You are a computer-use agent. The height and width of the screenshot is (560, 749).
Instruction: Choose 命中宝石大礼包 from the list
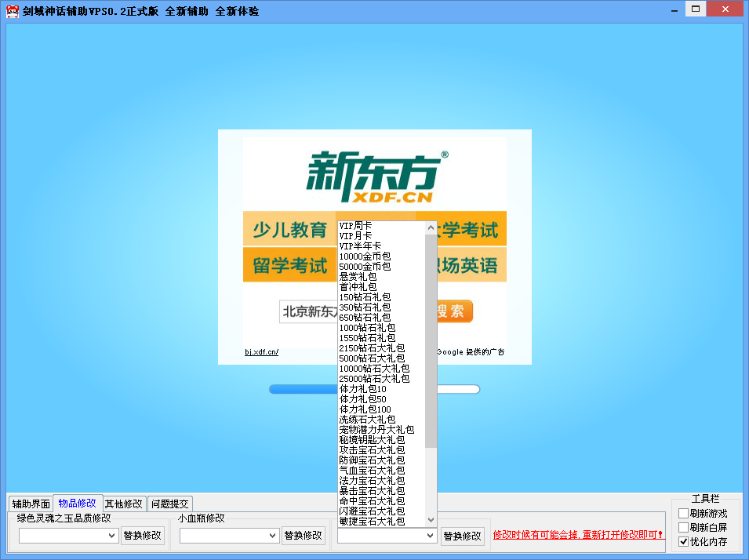pyautogui.click(x=381, y=500)
